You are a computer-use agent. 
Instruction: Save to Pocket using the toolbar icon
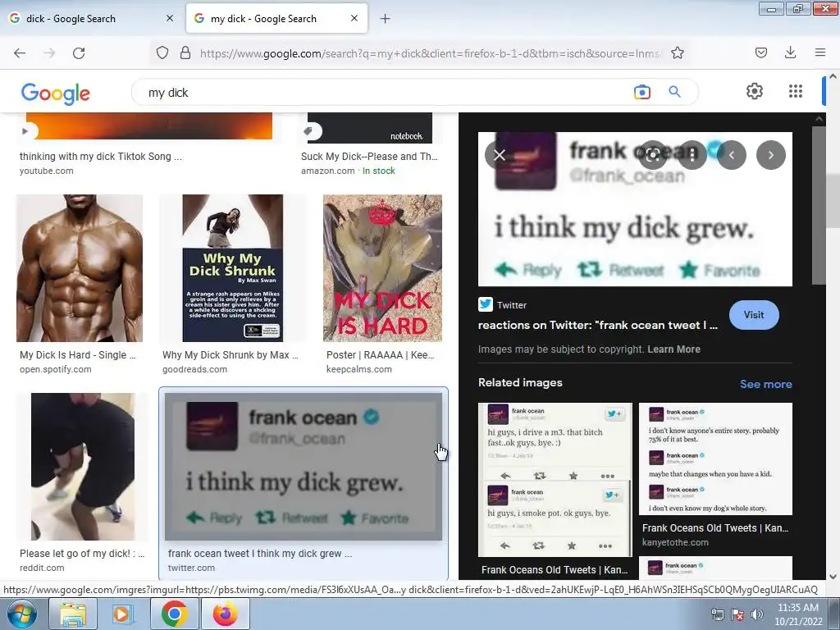coord(760,52)
